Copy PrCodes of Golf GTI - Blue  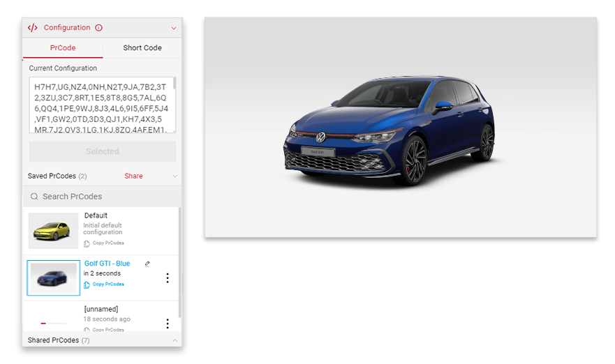[108, 284]
